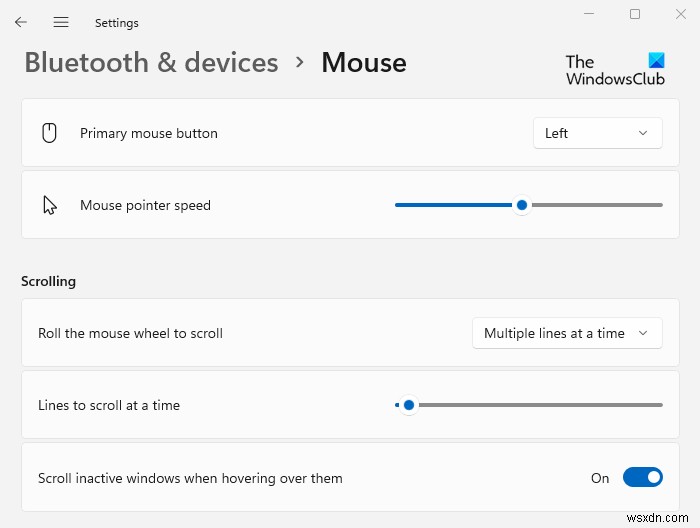Screen dimensions: 700x528
Task: Go back with the back arrow
Action: click(21, 22)
